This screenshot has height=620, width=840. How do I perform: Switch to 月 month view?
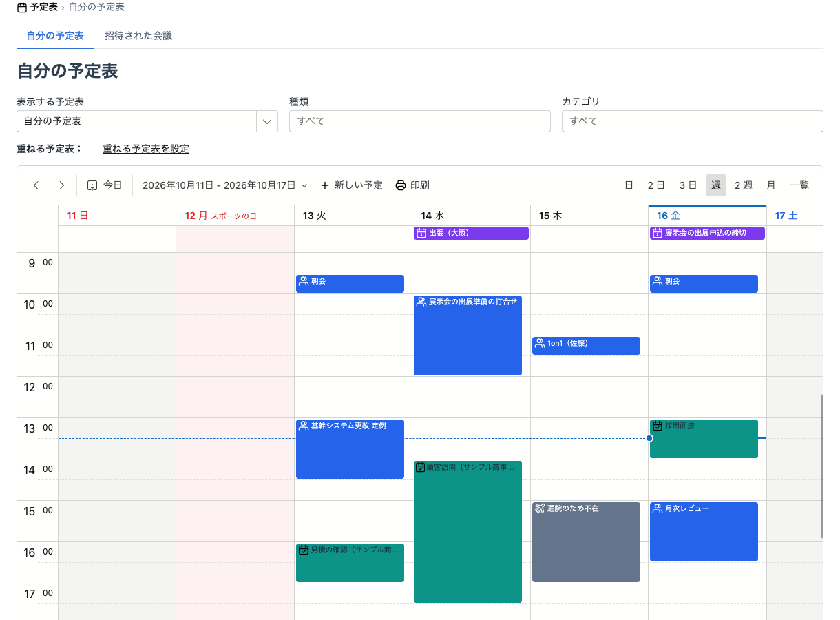pos(771,185)
